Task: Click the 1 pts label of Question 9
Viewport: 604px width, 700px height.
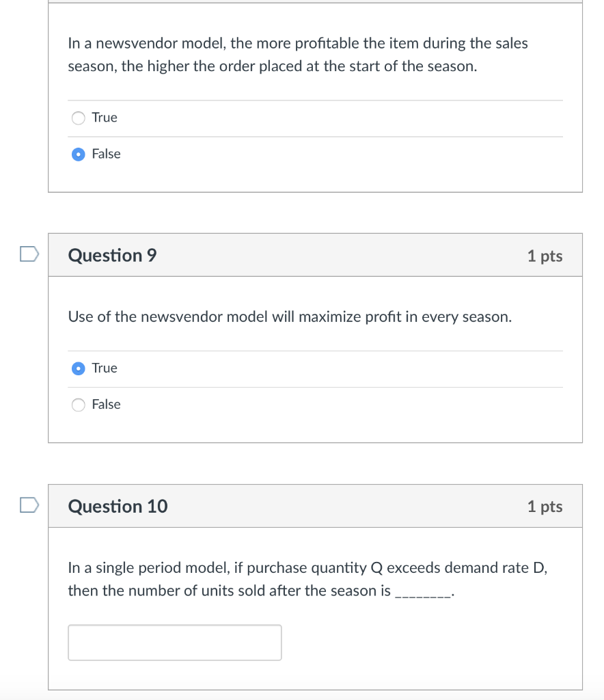Action: coord(545,256)
